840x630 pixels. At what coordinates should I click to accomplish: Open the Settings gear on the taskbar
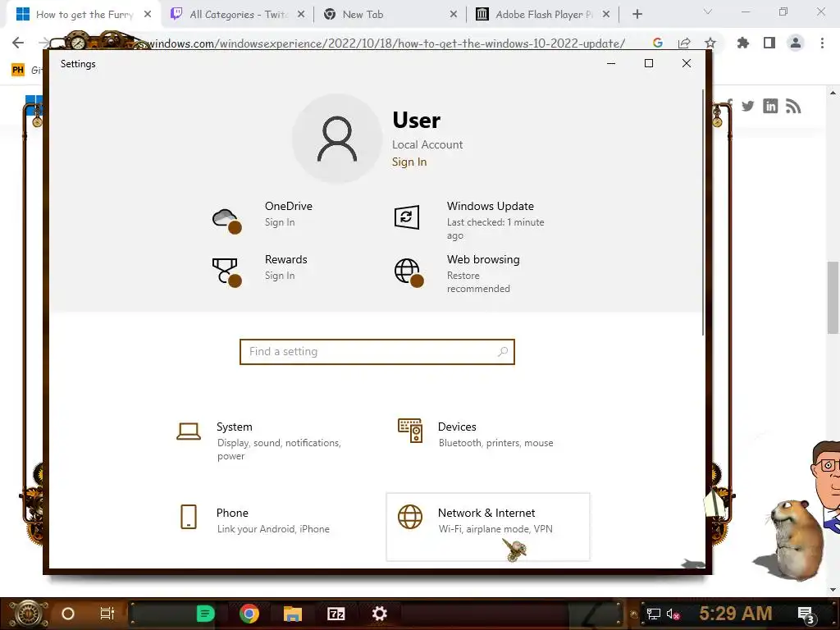379,614
